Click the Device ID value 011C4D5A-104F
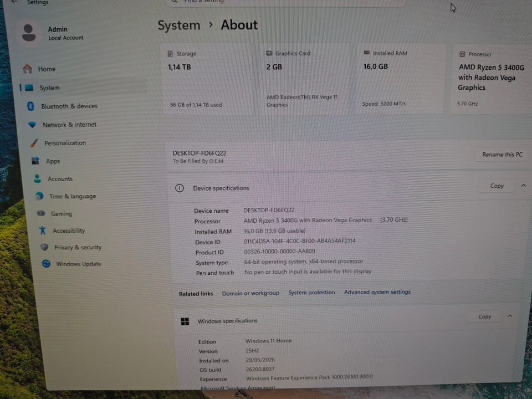Screen dimensions: 532x399 click(x=300, y=241)
